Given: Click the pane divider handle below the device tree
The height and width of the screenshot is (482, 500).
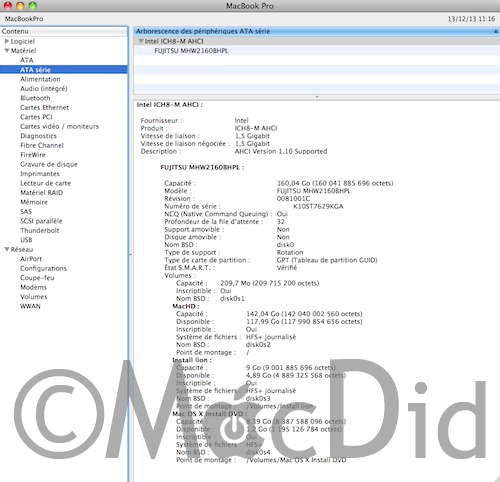Looking at the screenshot, I should 317,97.
